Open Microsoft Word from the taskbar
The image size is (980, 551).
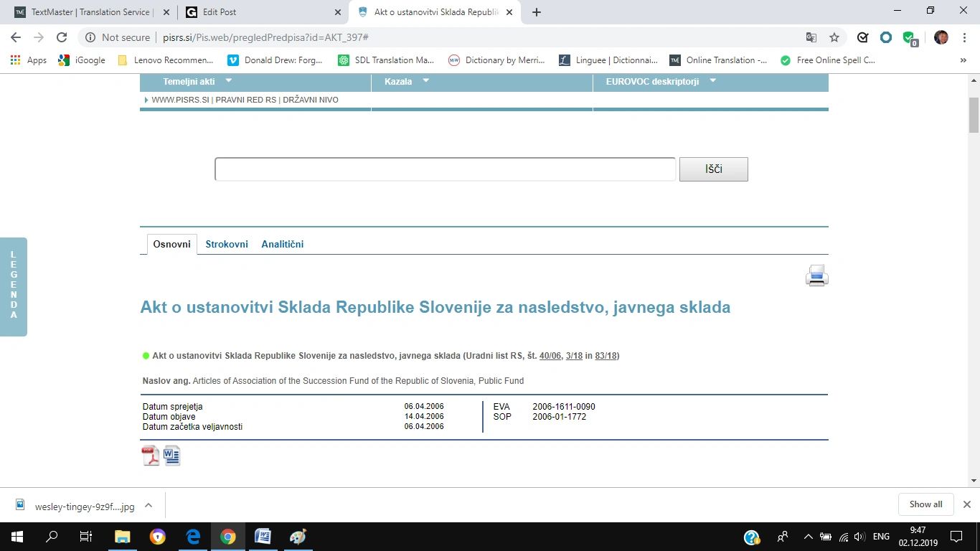pyautogui.click(x=263, y=537)
